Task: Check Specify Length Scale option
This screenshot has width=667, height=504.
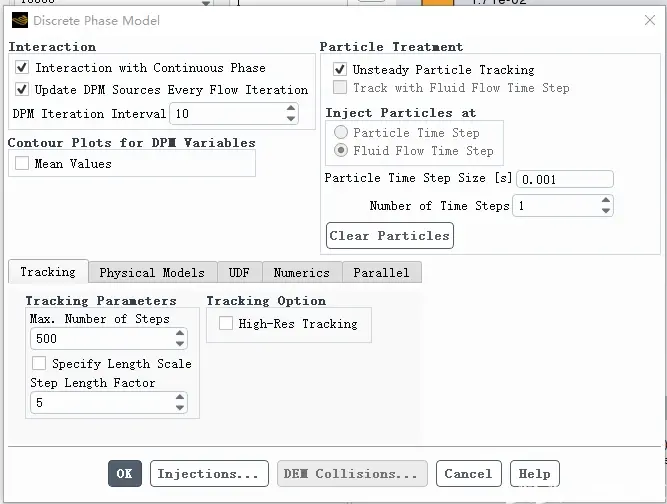Action: (x=39, y=363)
